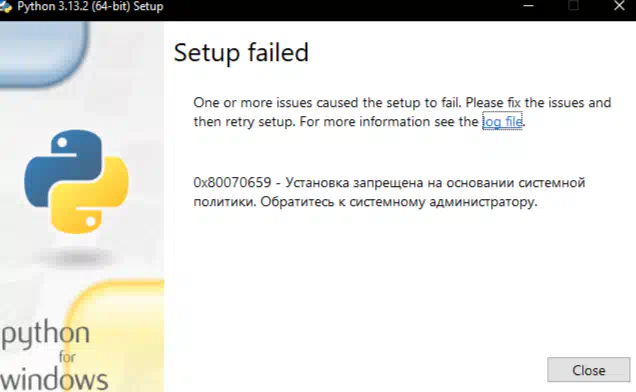Click the disabled maximize button in title bar
636x392 pixels.
pos(573,6)
